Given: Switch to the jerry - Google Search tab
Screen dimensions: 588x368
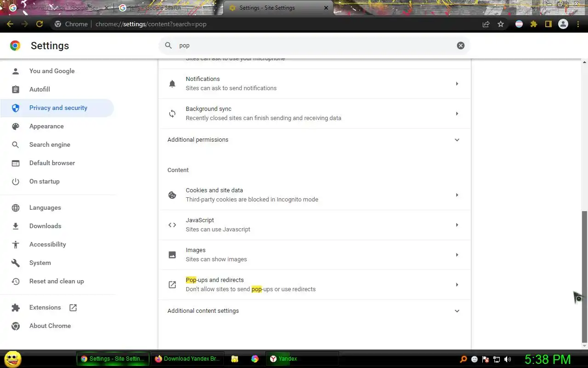Looking at the screenshot, I should tap(168, 8).
